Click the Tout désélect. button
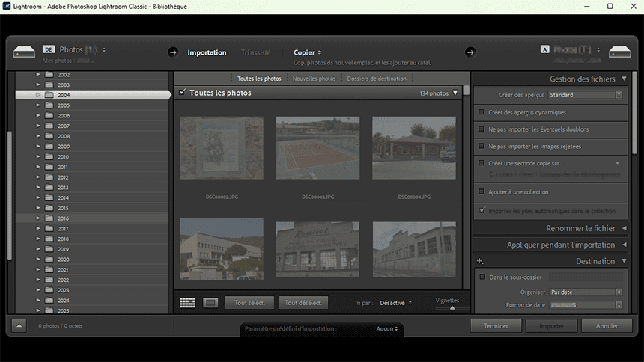This screenshot has width=644, height=362. pos(303,303)
